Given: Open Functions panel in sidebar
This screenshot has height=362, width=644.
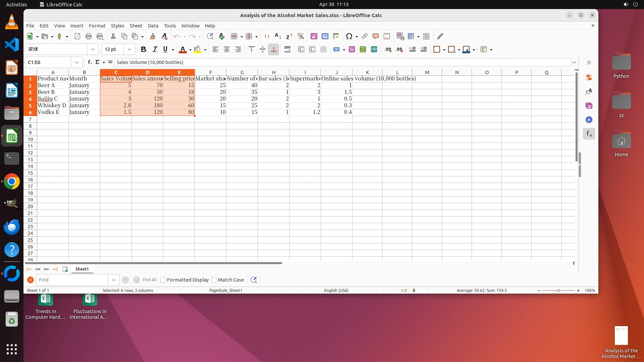Looking at the screenshot, I should pyautogui.click(x=589, y=134).
